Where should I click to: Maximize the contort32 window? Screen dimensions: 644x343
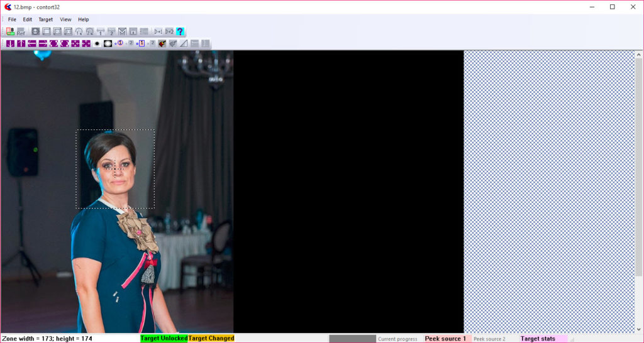tap(613, 7)
